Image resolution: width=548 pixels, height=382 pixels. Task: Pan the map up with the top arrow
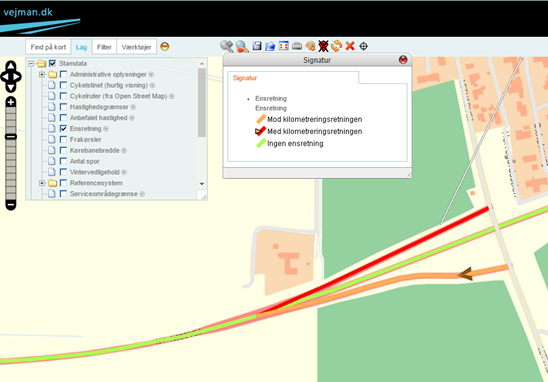[11, 66]
